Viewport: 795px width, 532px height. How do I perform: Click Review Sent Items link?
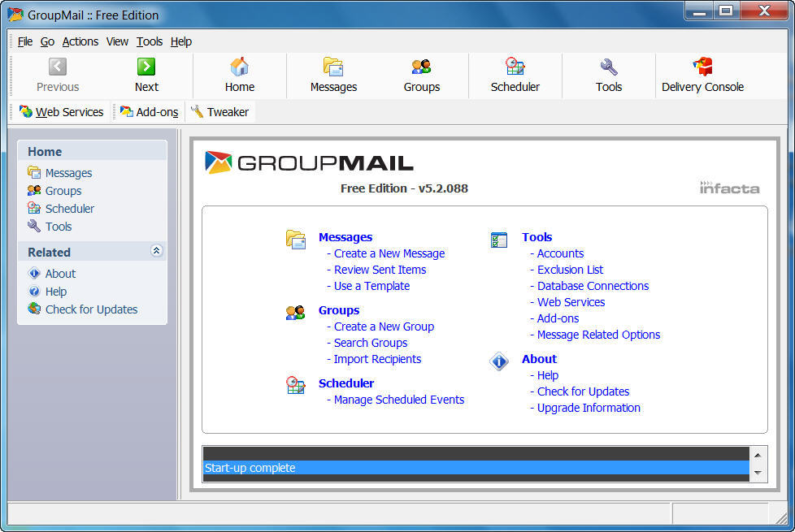point(380,270)
